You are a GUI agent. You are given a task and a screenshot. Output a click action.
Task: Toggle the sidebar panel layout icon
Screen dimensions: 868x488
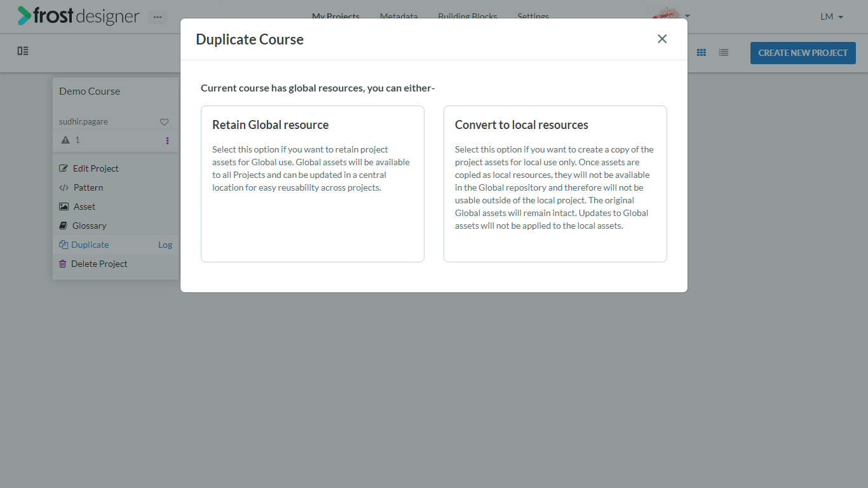[x=23, y=51]
